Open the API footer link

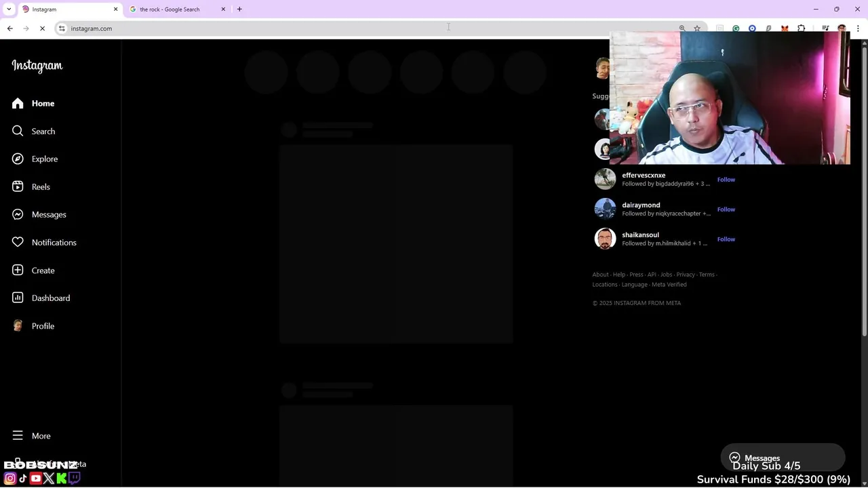[652, 274]
